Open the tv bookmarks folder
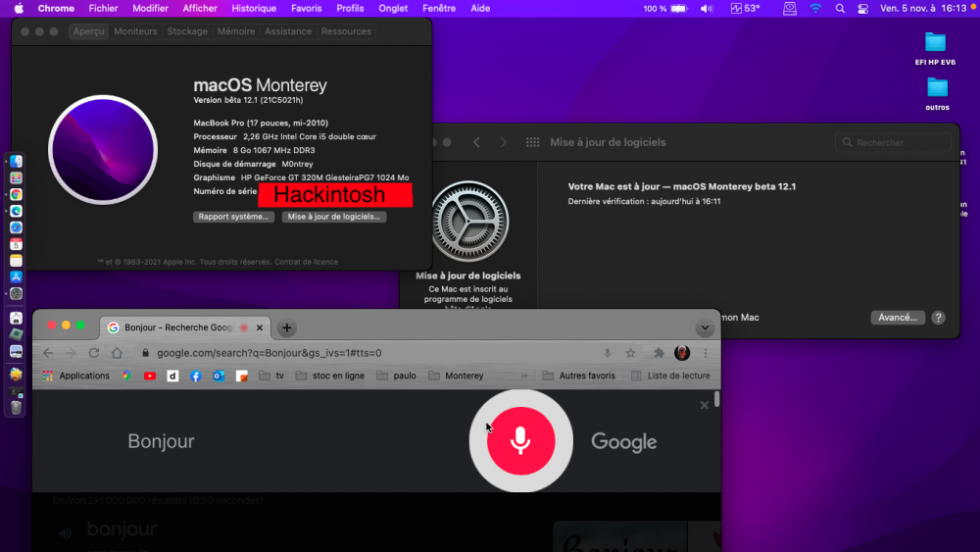 (x=271, y=376)
